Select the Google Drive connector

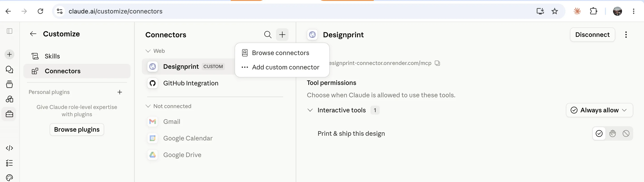(215, 155)
